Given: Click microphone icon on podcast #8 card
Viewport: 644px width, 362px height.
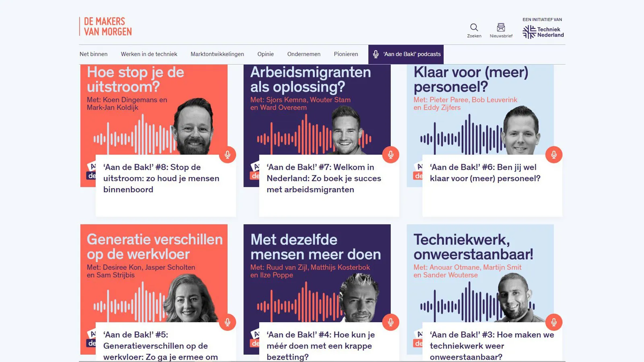Looking at the screenshot, I should click(227, 154).
